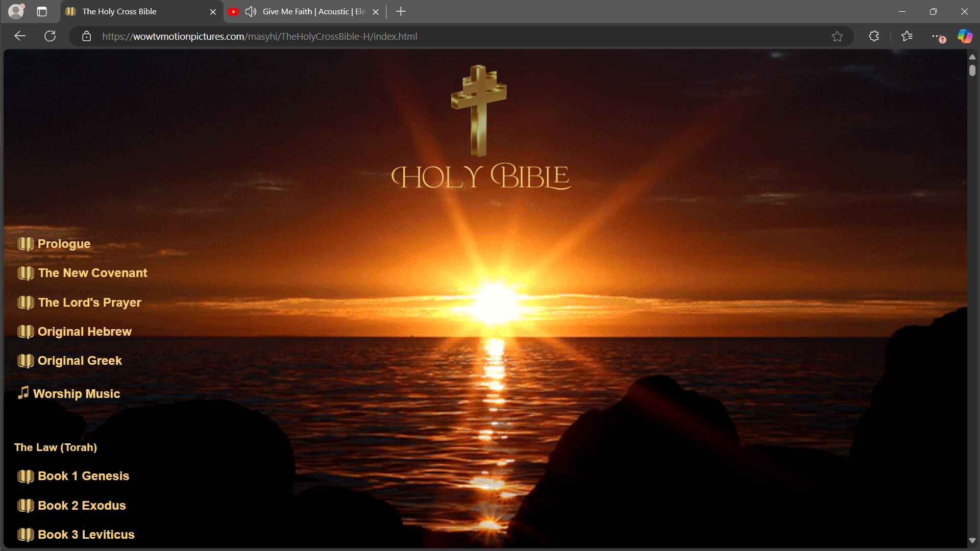This screenshot has height=551, width=980.
Task: Open the favorites list icon
Action: tap(907, 36)
